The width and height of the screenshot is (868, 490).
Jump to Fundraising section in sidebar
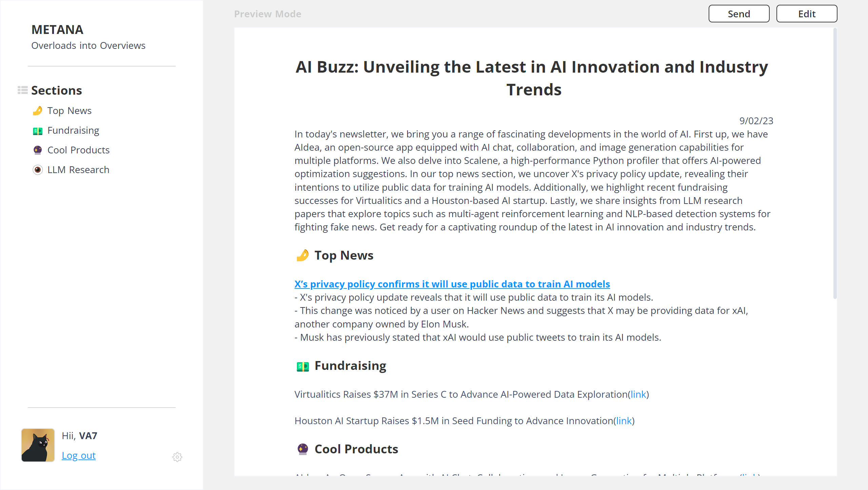(73, 131)
